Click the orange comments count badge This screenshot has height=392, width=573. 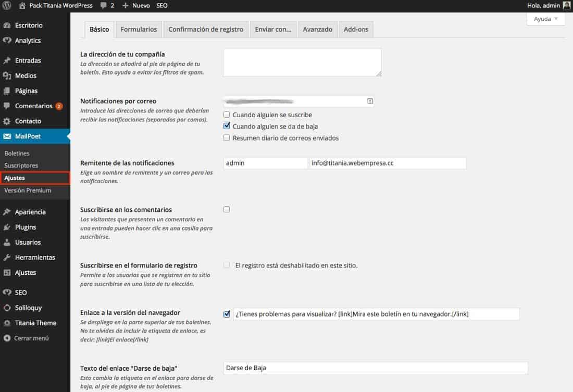click(59, 106)
